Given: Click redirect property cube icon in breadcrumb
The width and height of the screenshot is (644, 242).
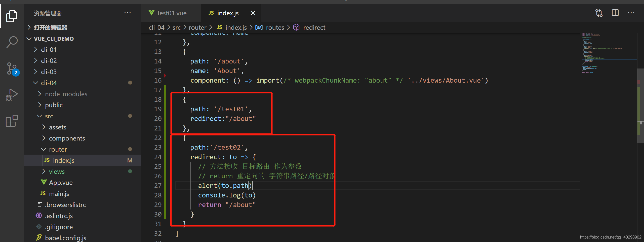Looking at the screenshot, I should point(296,27).
